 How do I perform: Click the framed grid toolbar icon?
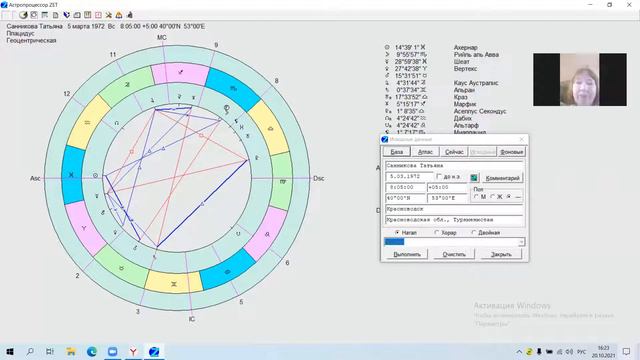(87, 15)
